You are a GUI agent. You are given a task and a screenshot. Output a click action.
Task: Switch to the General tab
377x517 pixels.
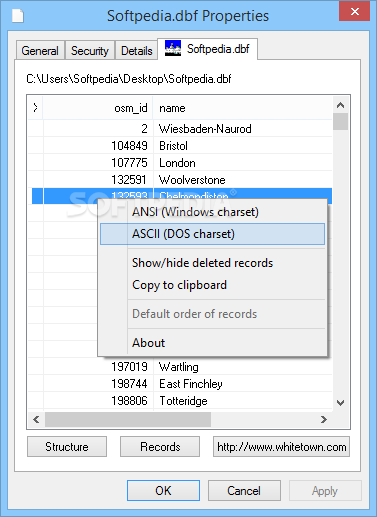(40, 51)
